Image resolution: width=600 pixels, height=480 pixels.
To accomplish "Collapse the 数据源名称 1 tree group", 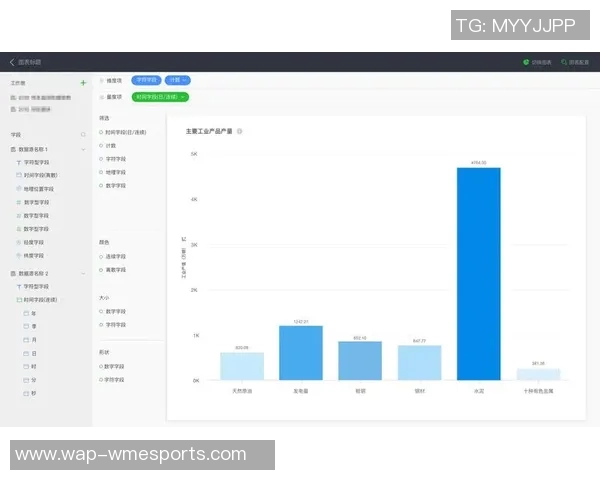I will click(83, 148).
